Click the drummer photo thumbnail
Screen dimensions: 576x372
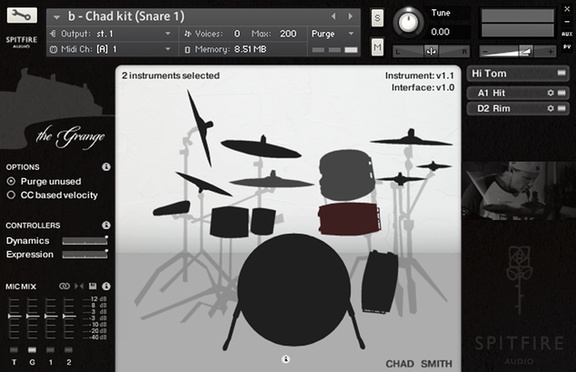click(x=518, y=191)
